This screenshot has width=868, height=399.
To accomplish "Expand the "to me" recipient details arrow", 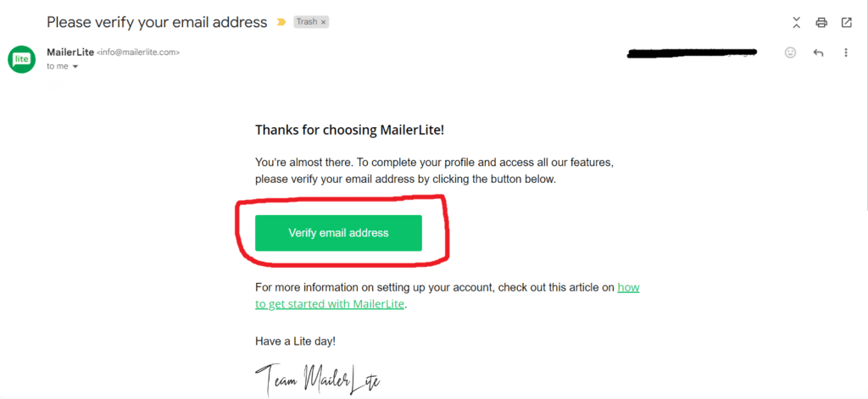I will click(75, 66).
